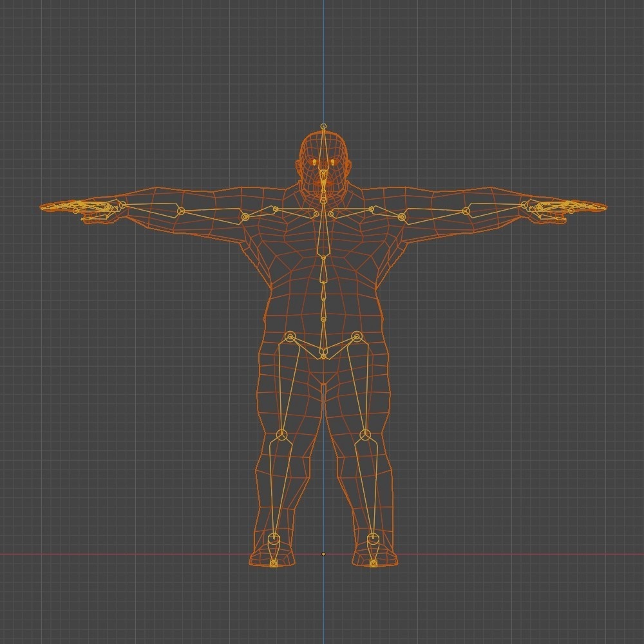Select the left hip joint circle

pyautogui.click(x=356, y=336)
